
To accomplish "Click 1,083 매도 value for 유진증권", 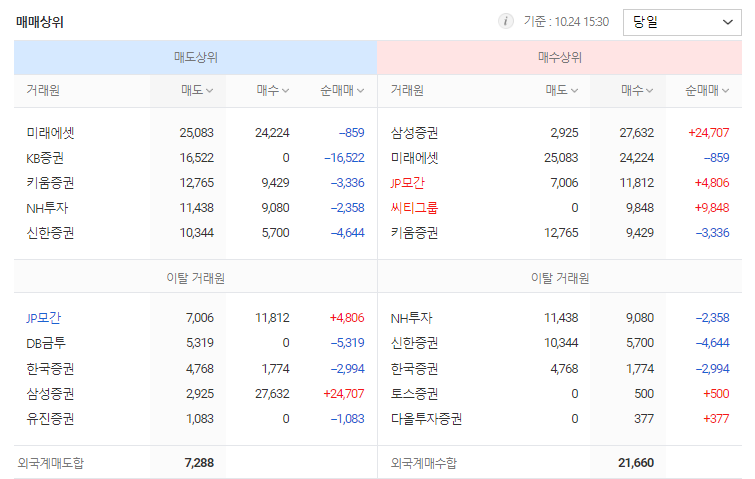I will tap(200, 419).
